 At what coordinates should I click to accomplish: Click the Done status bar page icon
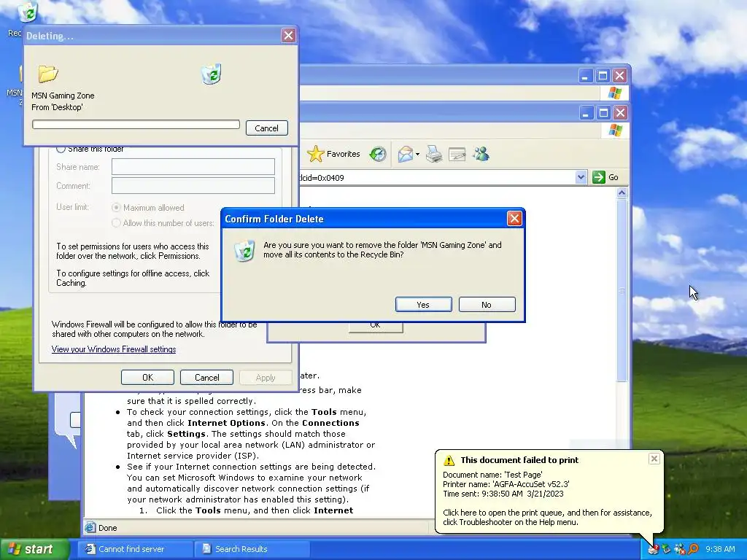coord(90,528)
